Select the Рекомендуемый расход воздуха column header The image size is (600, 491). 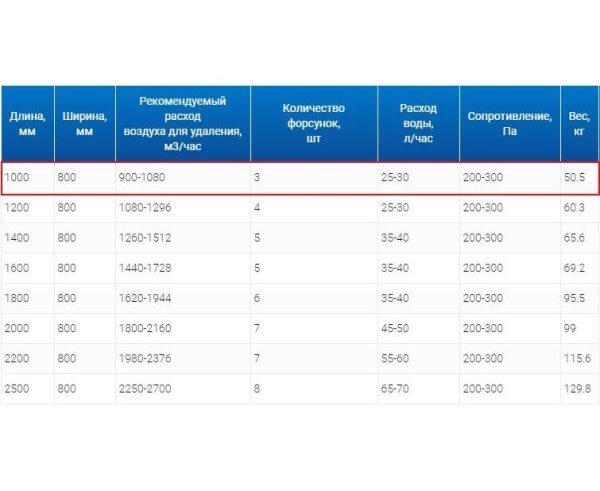183,124
